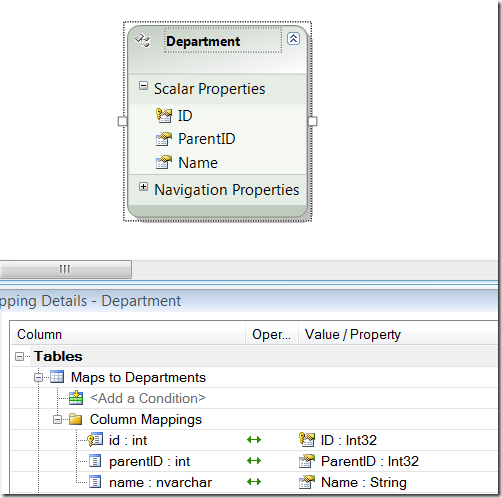The height and width of the screenshot is (498, 502).
Task: Click the Scalar Properties header label
Action: (209, 89)
